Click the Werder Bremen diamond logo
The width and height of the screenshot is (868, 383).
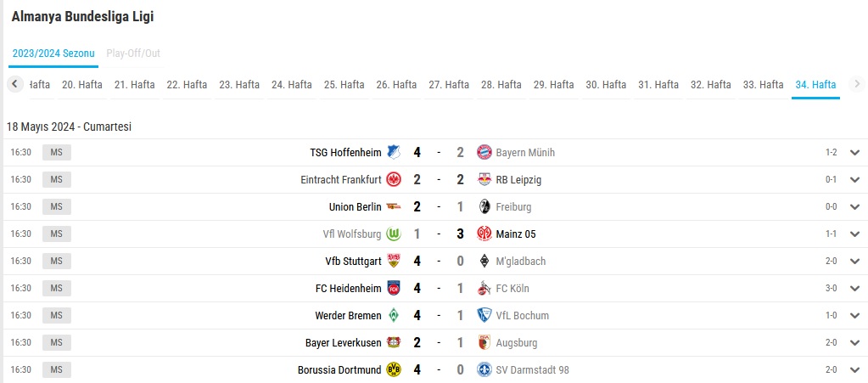[394, 315]
